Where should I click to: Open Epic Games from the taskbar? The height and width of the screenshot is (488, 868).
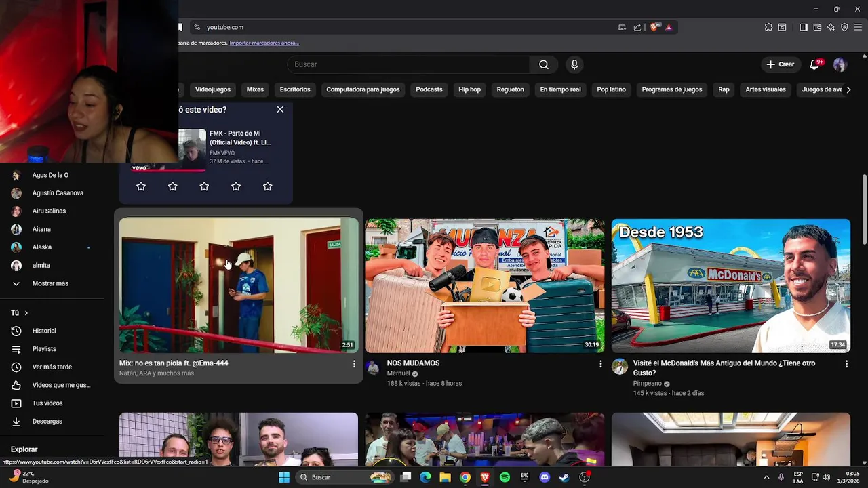click(524, 477)
